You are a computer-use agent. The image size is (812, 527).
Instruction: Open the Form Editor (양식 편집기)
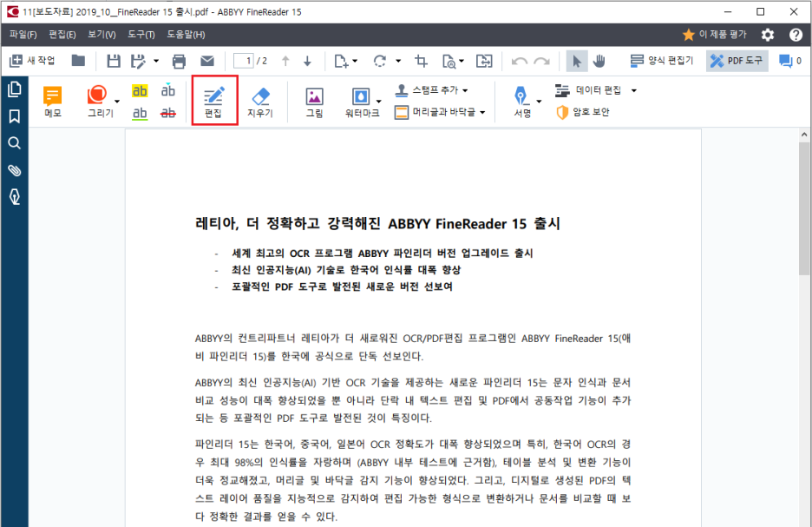coord(662,61)
